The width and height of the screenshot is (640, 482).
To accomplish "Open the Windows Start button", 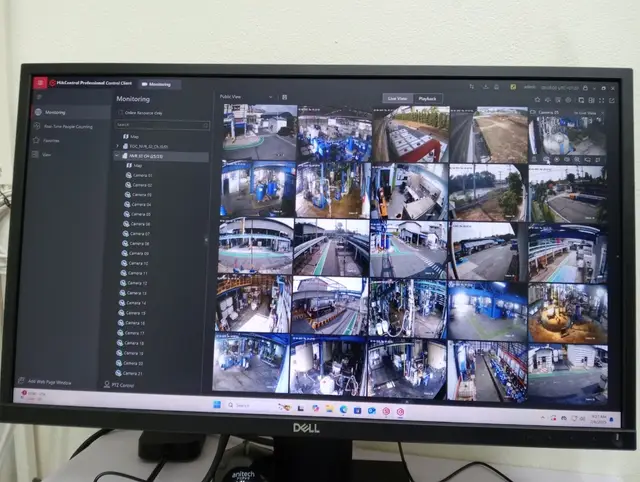I will coord(217,405).
